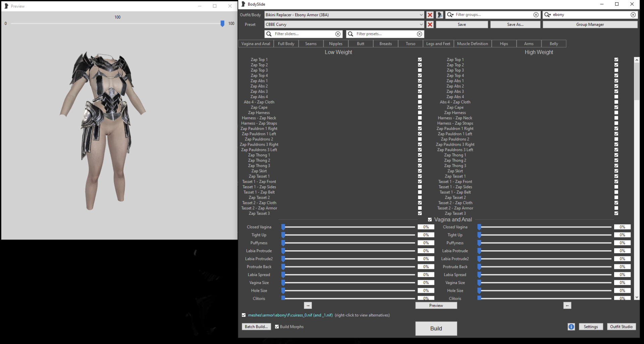The height and width of the screenshot is (344, 644).
Task: Open Batch Build... dialog
Action: point(256,327)
